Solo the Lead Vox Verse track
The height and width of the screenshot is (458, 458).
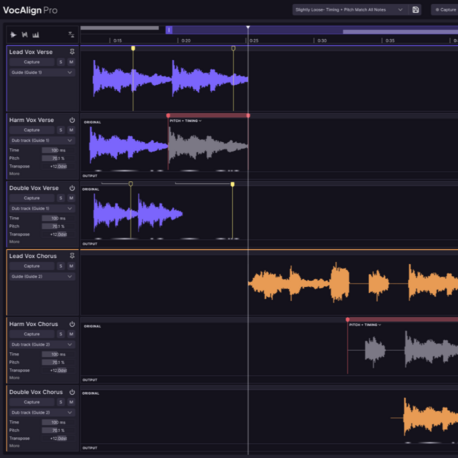[61, 62]
